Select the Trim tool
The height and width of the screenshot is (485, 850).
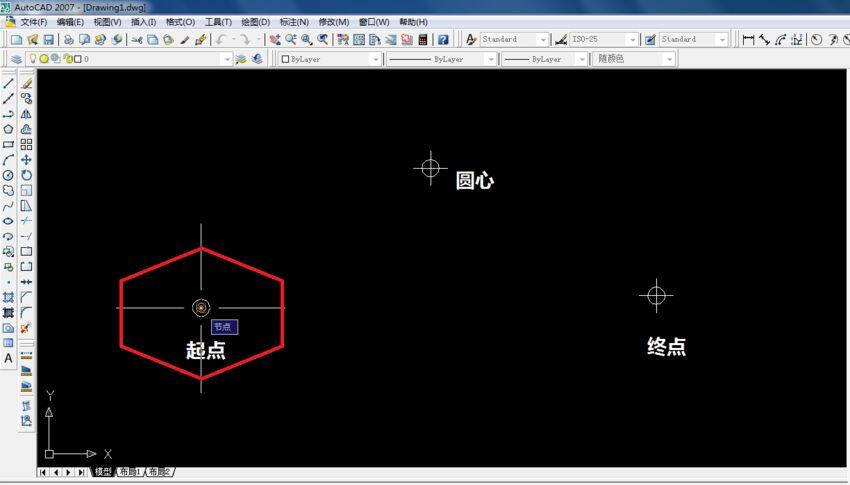pyautogui.click(x=26, y=221)
